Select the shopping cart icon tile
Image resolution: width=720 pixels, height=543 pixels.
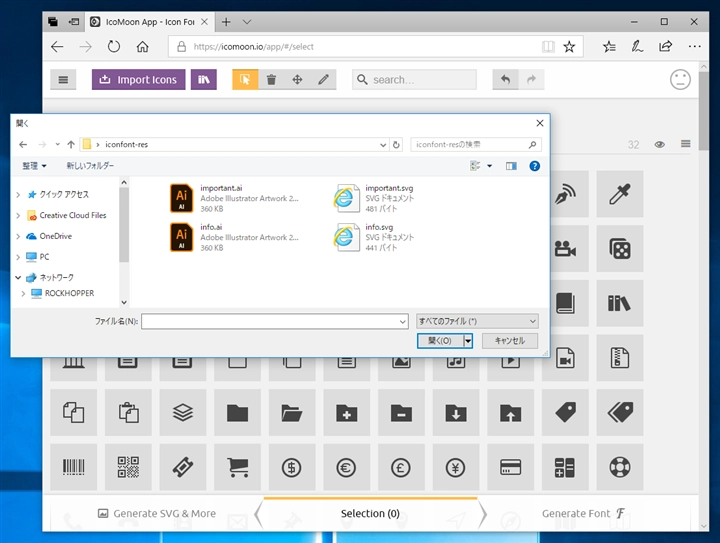coord(237,467)
